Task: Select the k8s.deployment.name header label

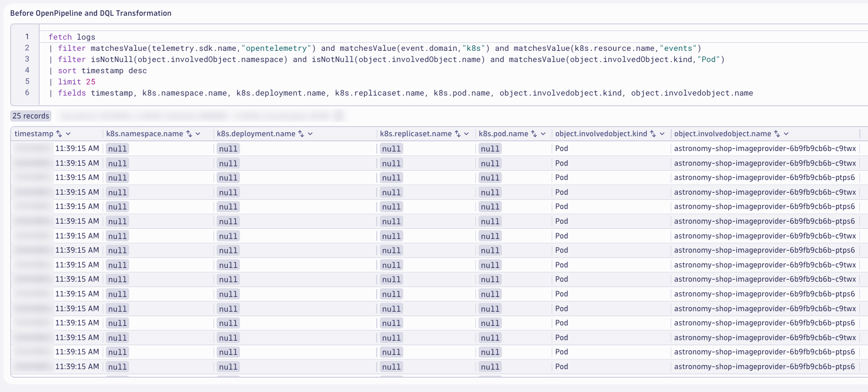Action: [x=256, y=134]
